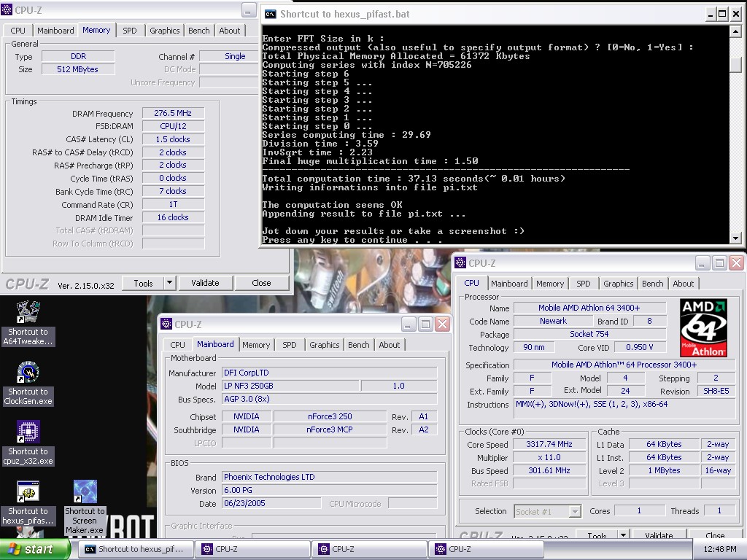
Task: Open SPD tab in bottom-right CPU-Z window
Action: pyautogui.click(x=583, y=284)
